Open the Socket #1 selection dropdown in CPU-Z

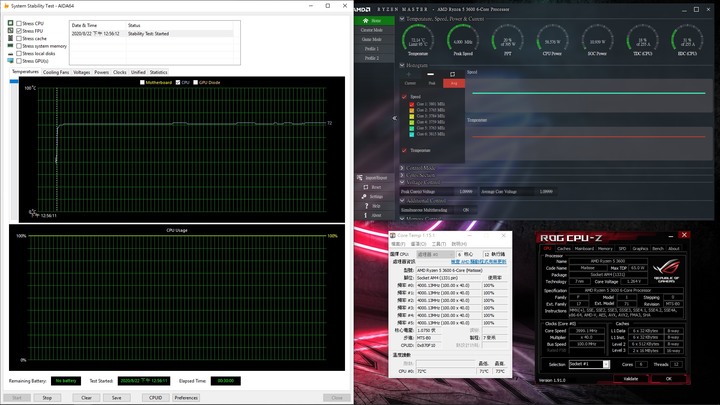point(606,364)
